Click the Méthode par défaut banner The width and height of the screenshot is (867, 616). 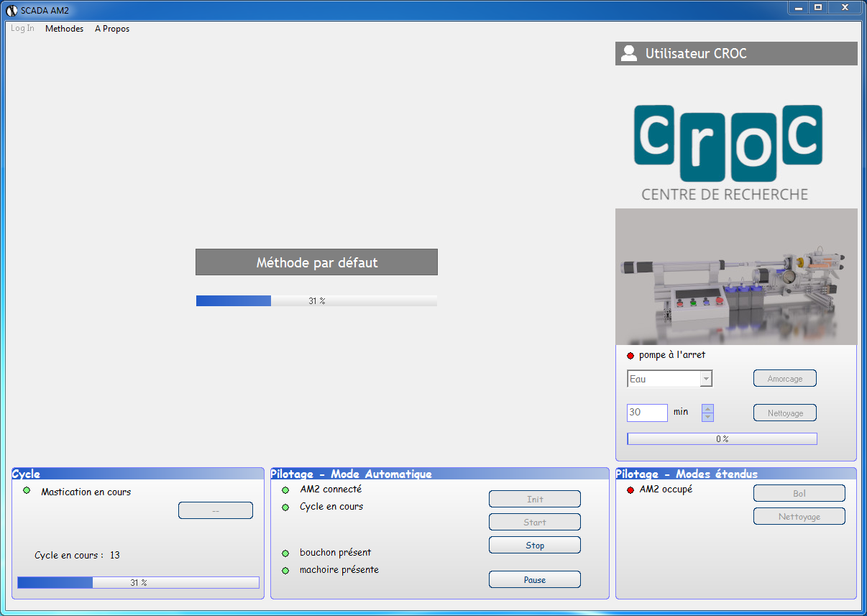tap(316, 262)
